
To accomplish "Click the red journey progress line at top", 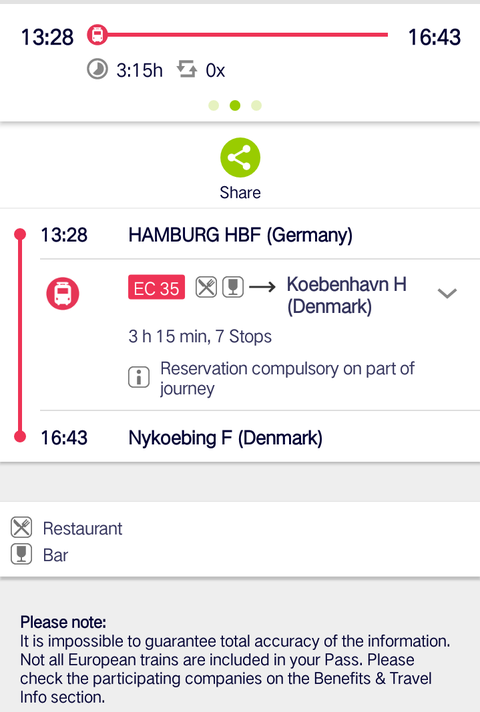I will click(x=247, y=35).
